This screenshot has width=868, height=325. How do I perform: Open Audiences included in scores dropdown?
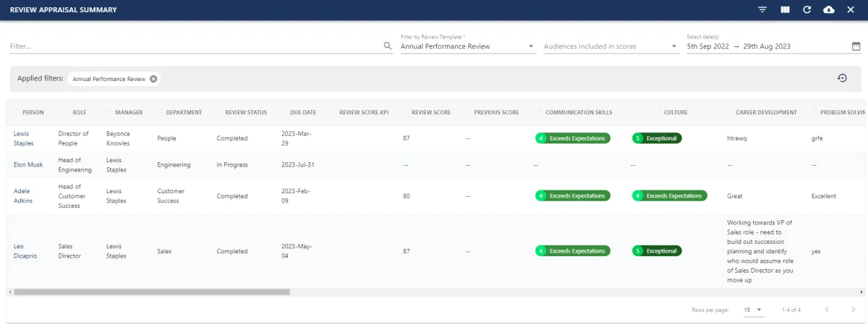point(611,46)
